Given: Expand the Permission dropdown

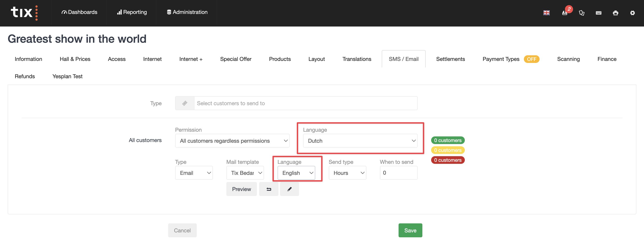Looking at the screenshot, I should tap(232, 141).
